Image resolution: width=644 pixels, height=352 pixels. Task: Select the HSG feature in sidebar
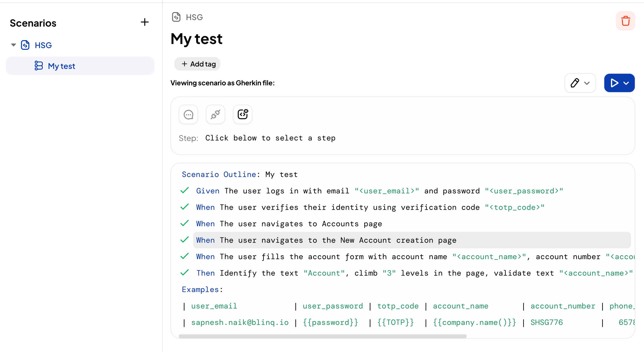click(43, 45)
